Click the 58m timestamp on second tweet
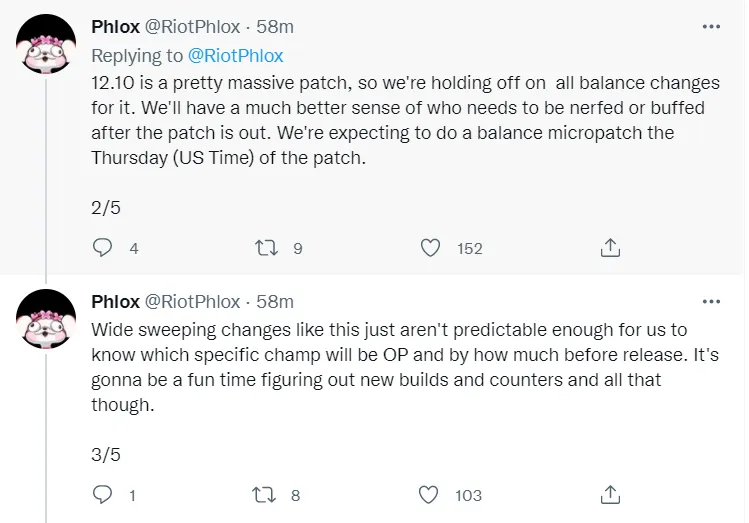 [x=275, y=301]
